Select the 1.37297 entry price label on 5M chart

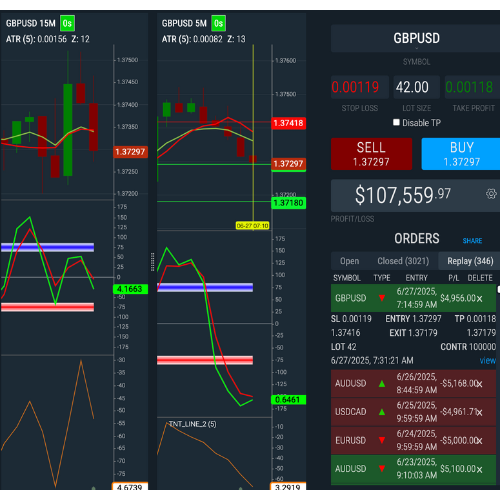click(x=288, y=164)
